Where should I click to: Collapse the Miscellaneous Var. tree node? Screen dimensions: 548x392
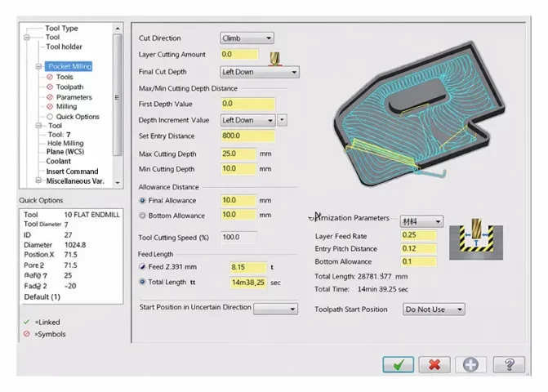coord(39,180)
